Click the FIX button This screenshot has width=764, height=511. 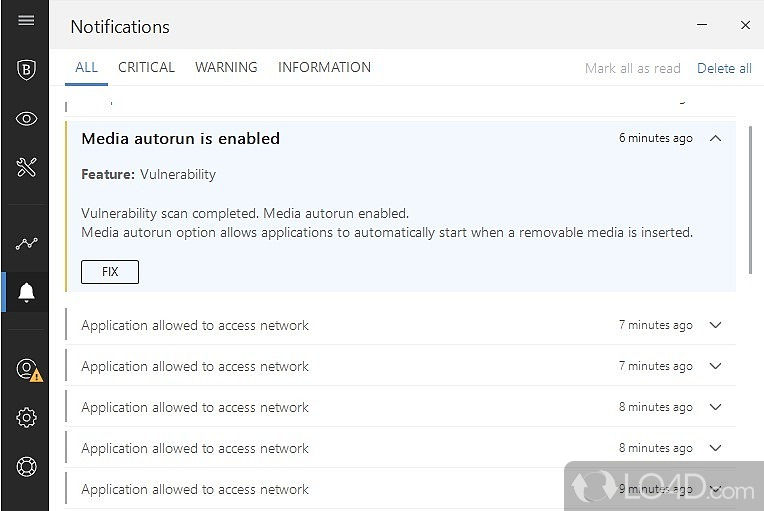110,271
